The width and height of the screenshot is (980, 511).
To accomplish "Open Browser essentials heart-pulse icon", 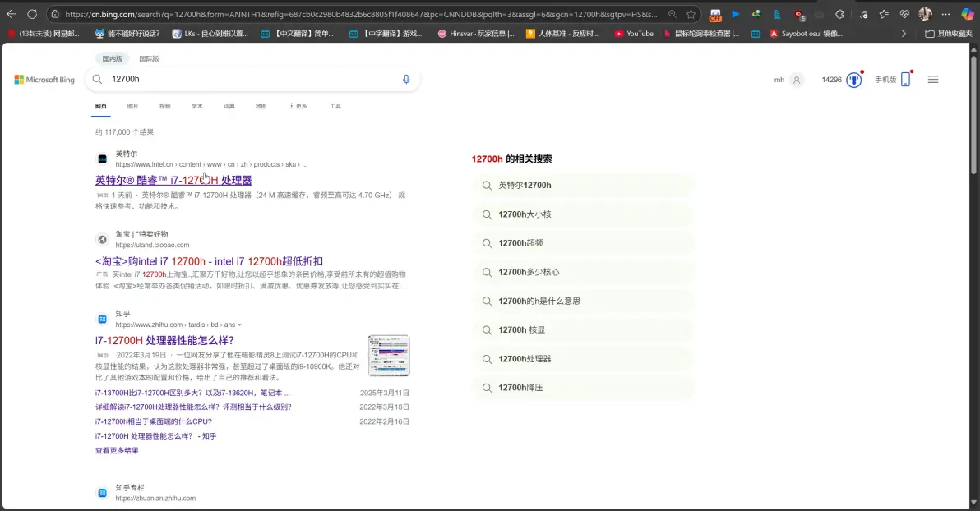I will (904, 14).
